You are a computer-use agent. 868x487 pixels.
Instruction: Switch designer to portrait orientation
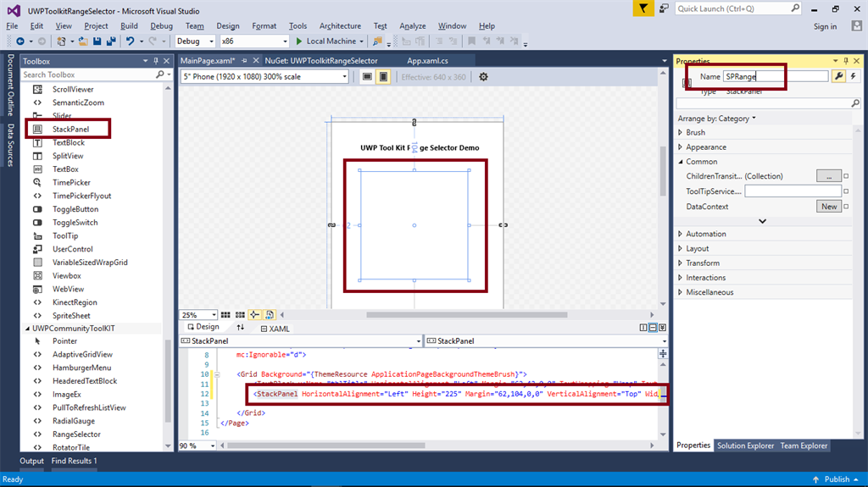coord(383,77)
